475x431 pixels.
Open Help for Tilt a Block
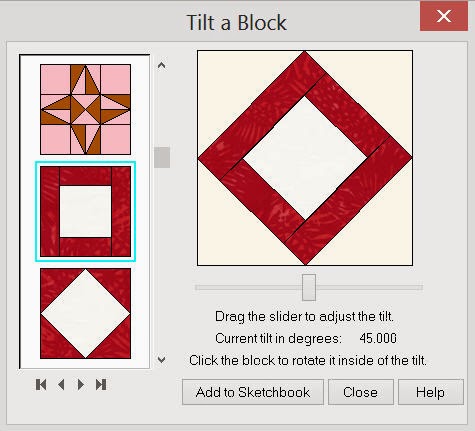[431, 392]
